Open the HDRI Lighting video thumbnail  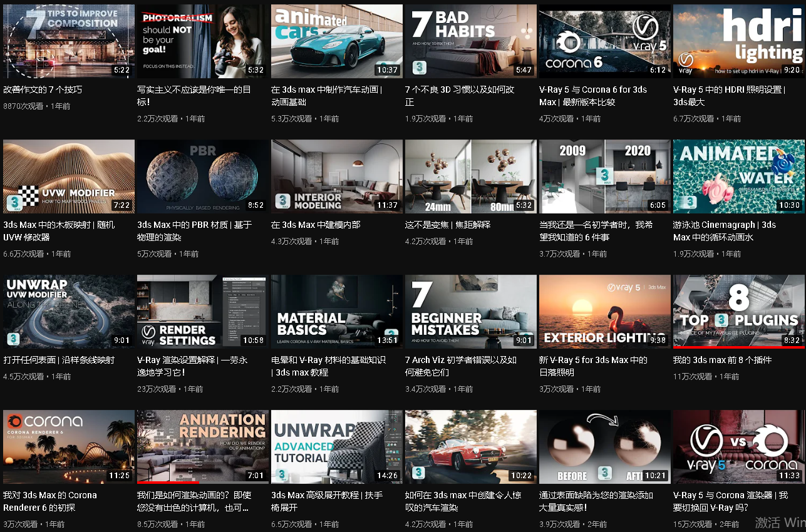tap(739, 41)
